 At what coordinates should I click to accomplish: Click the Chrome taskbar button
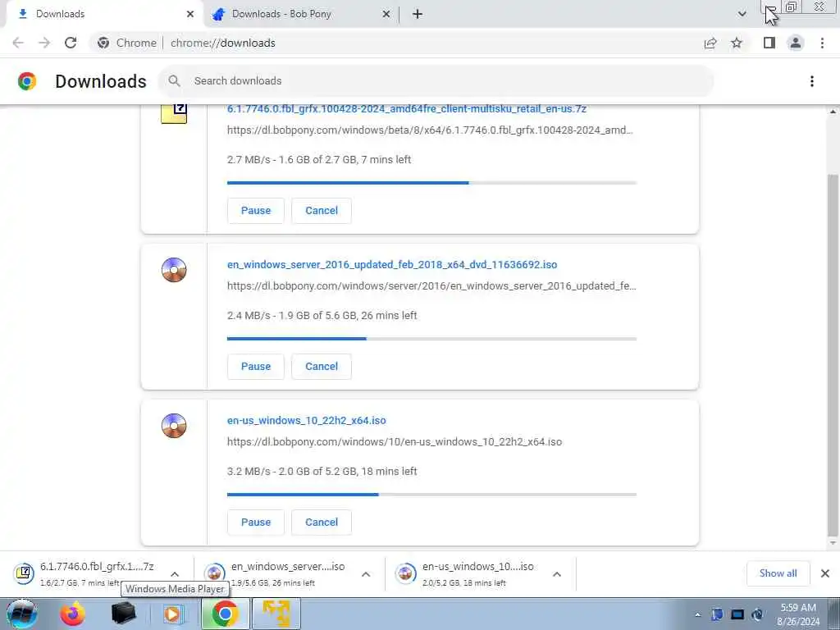click(x=225, y=614)
